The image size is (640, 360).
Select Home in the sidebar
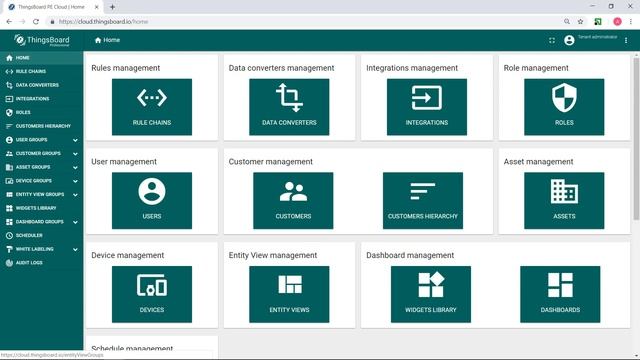pos(41,58)
